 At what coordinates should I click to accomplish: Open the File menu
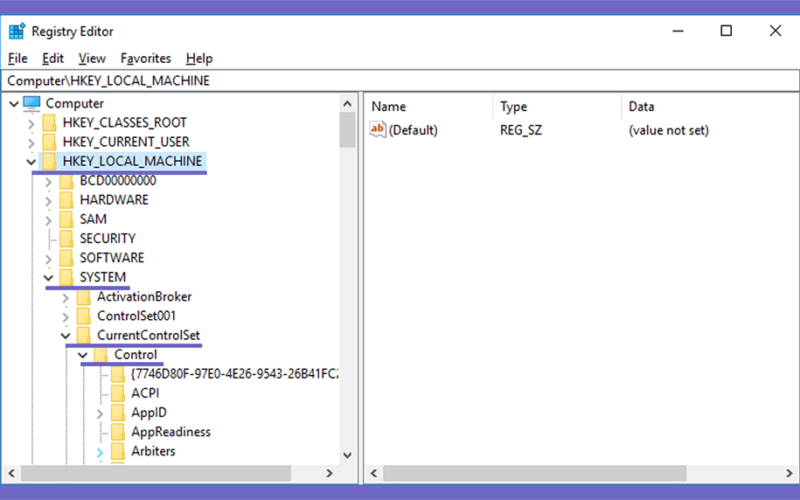18,59
